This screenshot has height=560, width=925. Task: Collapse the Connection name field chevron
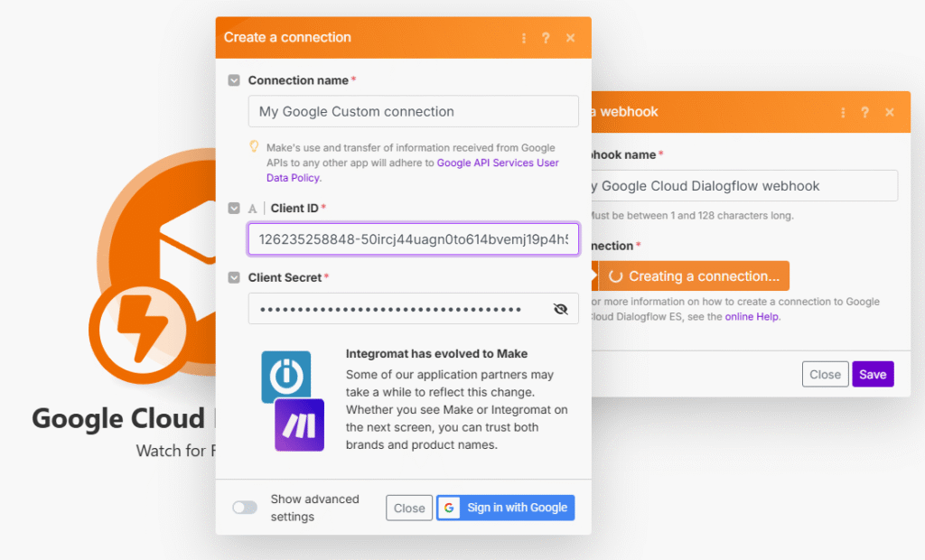point(234,80)
